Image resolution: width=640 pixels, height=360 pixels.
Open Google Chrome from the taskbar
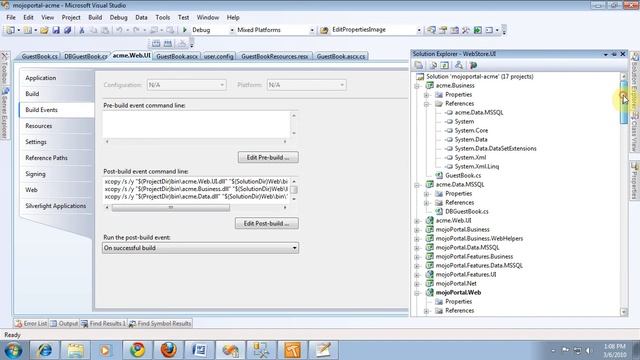138,350
